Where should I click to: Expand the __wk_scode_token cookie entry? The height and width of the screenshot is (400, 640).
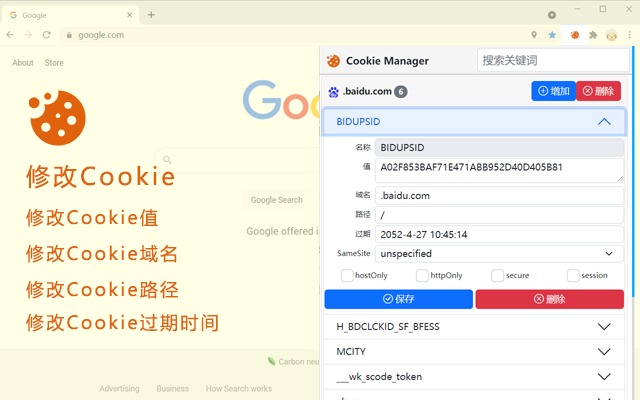tap(474, 377)
